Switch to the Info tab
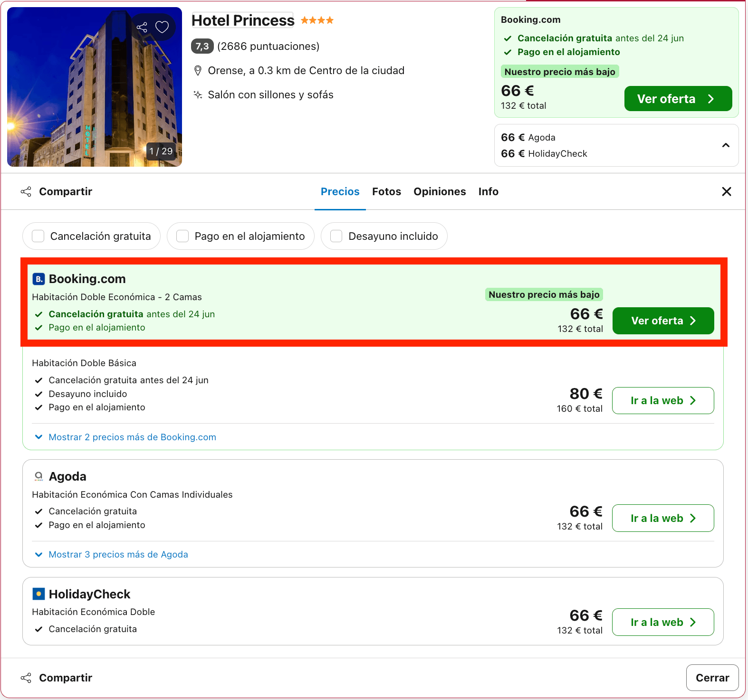Screen dimensions: 748x700 point(488,191)
